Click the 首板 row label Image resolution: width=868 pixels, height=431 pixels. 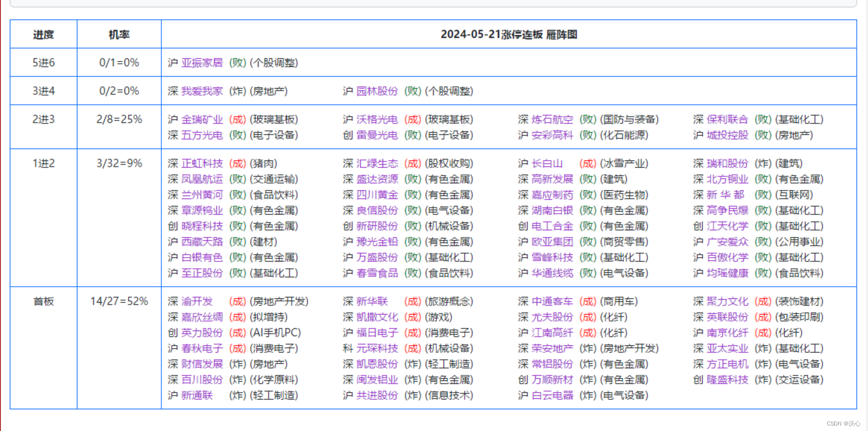point(43,302)
